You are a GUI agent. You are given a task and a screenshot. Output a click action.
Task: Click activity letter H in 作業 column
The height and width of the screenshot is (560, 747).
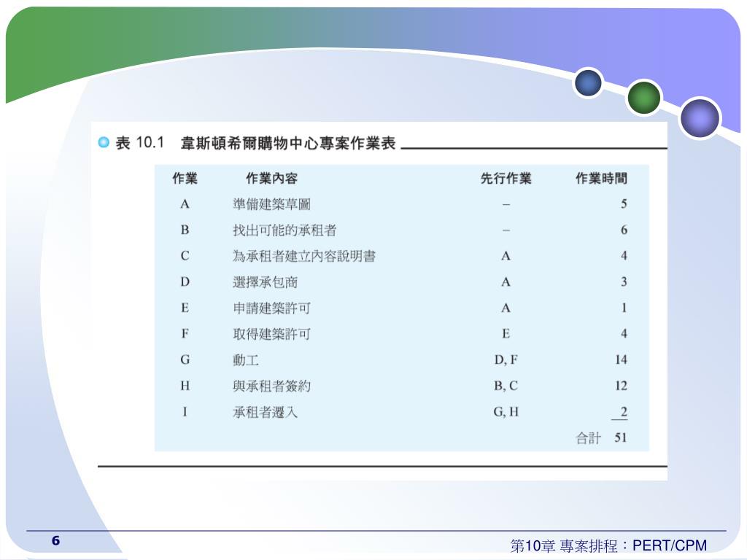pyautogui.click(x=185, y=386)
